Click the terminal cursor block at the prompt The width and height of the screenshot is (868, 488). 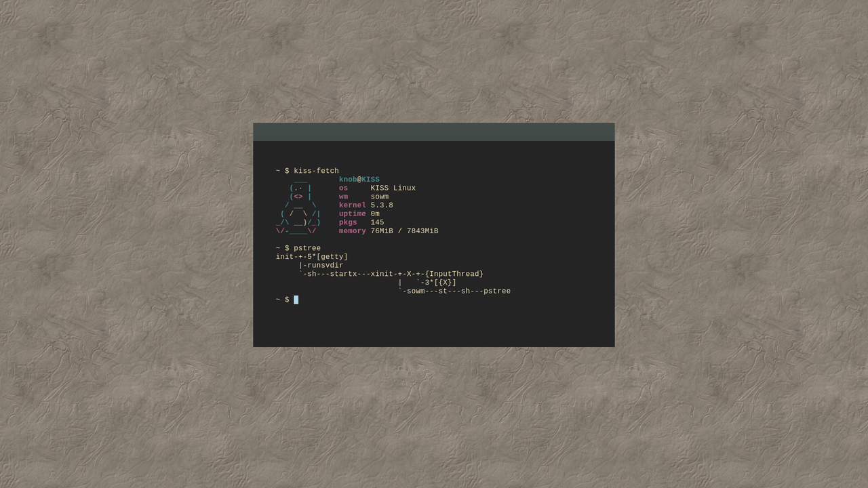(296, 300)
